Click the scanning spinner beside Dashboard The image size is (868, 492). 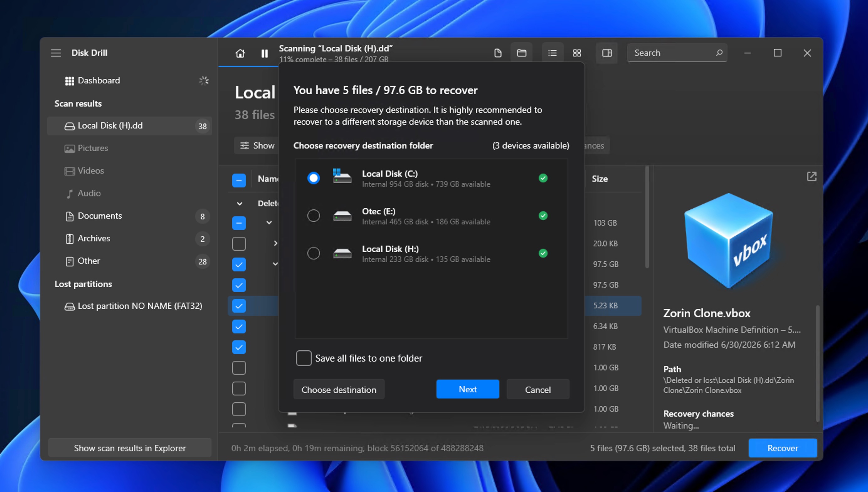click(x=204, y=81)
